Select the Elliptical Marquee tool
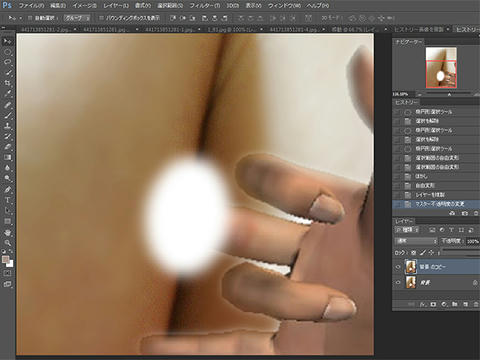The width and height of the screenshot is (480, 360). click(x=7, y=52)
